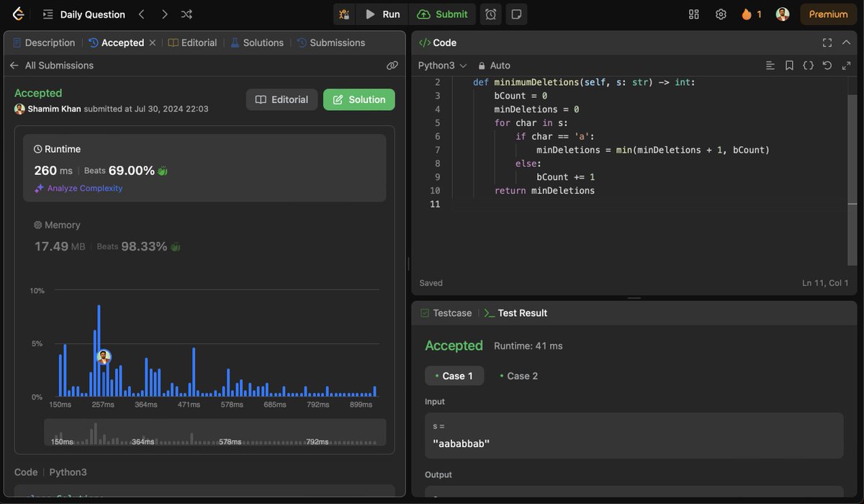This screenshot has width=864, height=504.
Task: Collapse the Code panel chevron
Action: point(846,42)
